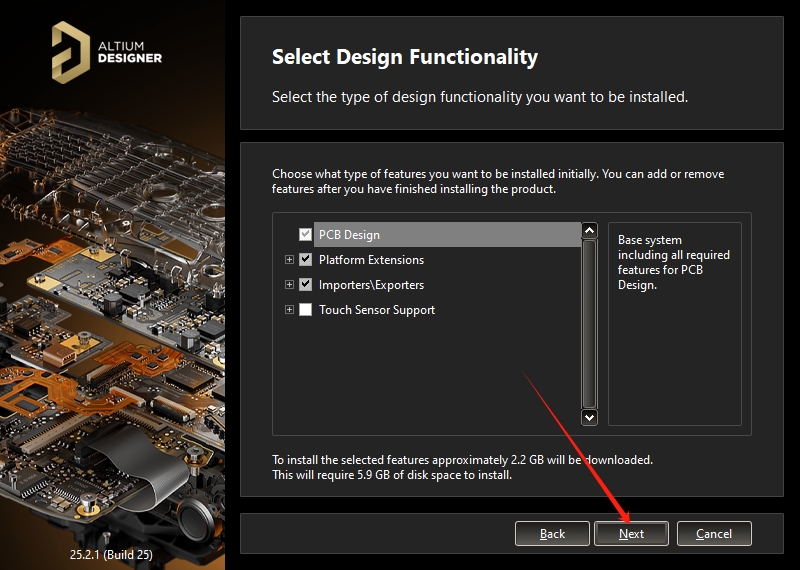The image size is (800, 570).
Task: Click the 25.2.1 build version text
Action: [112, 551]
